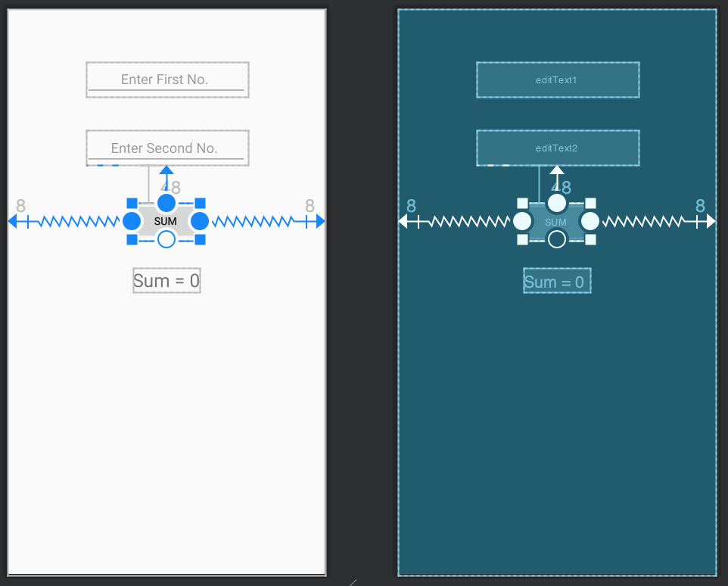This screenshot has width=728, height=586.
Task: Click the left margin arrow at the parent edge
Action: pos(14,221)
